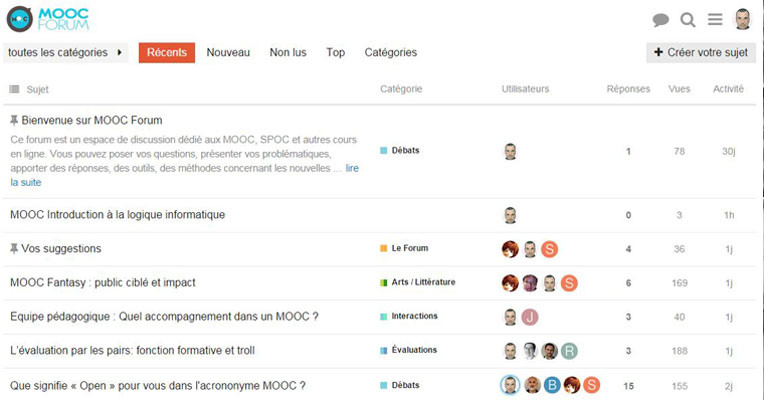Click the Créer votre sujet button
The image size is (764, 400).
click(x=701, y=53)
